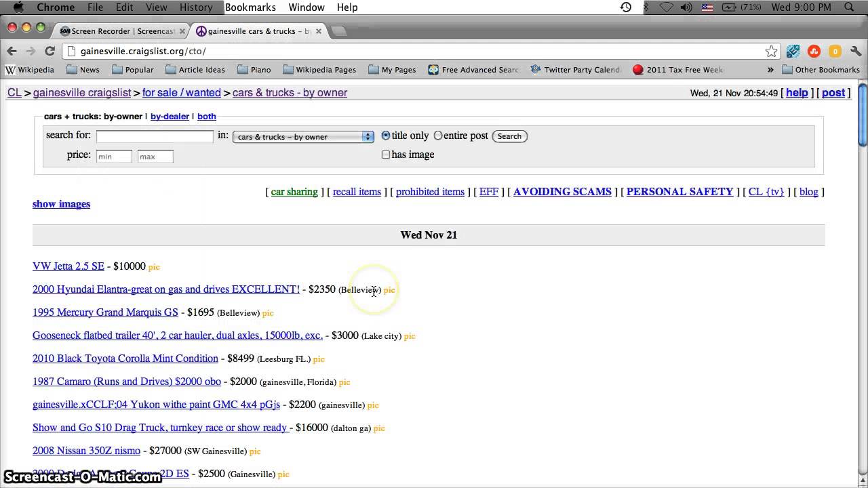The height and width of the screenshot is (488, 868).
Task: Open the Chrome wrench settings menu
Action: (855, 51)
